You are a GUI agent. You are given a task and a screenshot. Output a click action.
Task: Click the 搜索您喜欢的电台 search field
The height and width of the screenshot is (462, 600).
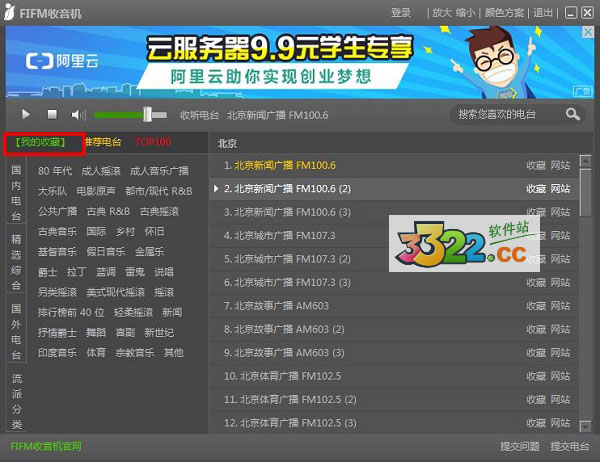505,114
